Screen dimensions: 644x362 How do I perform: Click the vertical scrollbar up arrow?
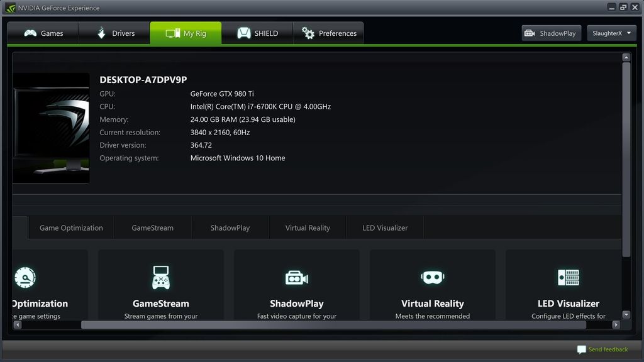click(626, 57)
